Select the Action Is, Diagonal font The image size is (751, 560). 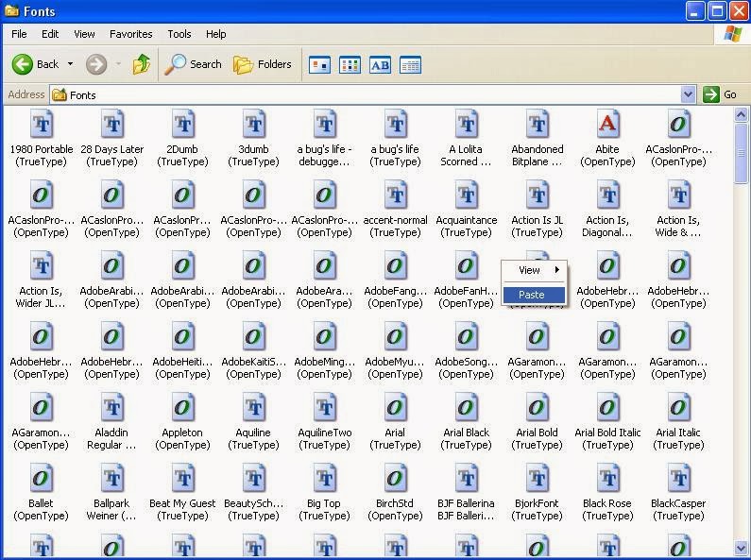[x=607, y=209]
